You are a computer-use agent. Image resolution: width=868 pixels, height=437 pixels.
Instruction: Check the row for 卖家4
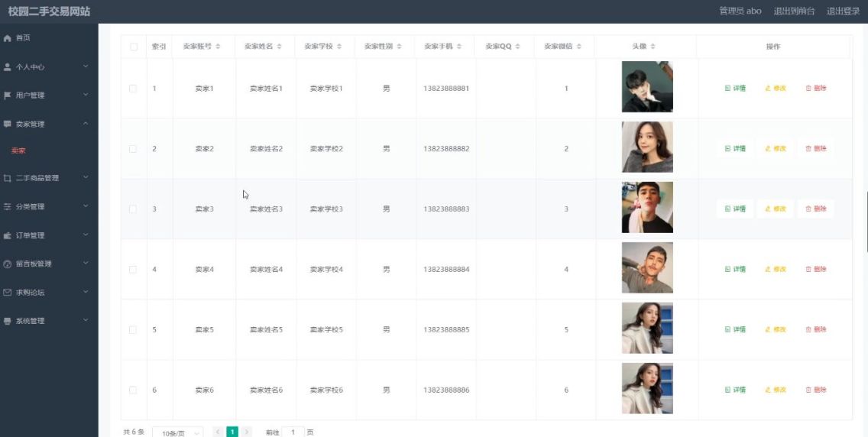pos(133,270)
